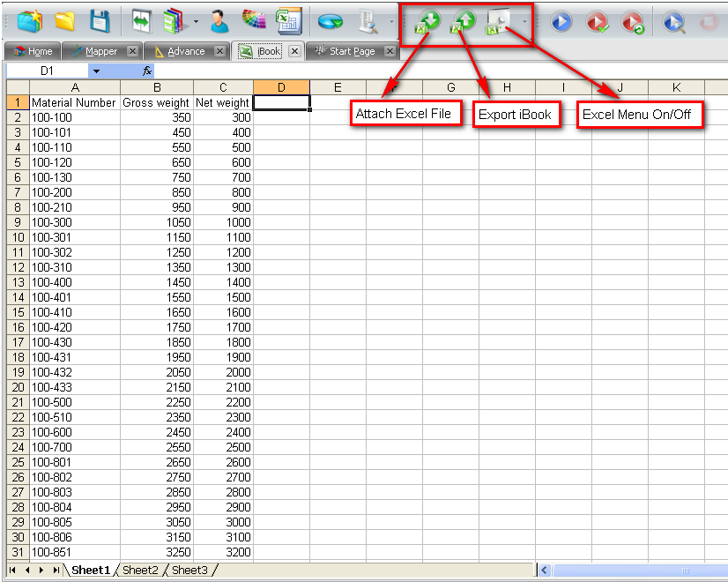728x582 pixels.
Task: Click the Attach Excel File toolbar icon
Action: tap(428, 21)
